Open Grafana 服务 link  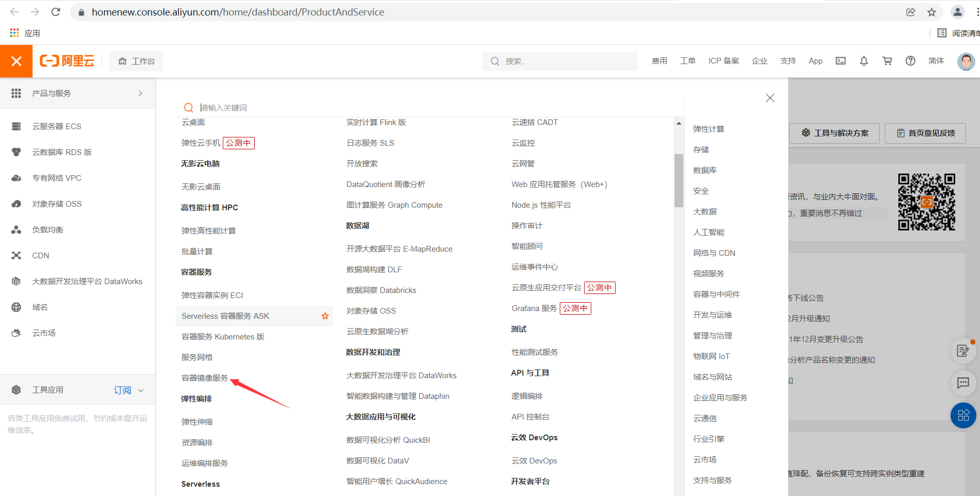(534, 308)
